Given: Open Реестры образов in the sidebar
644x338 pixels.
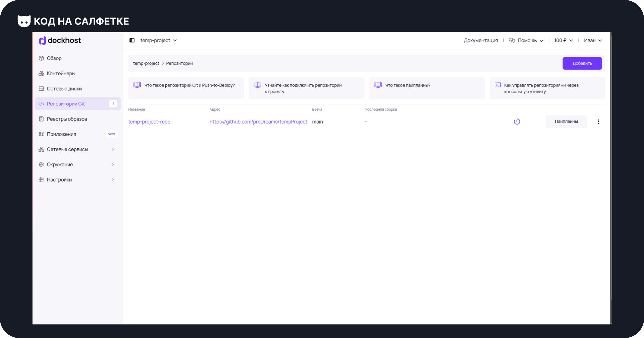Looking at the screenshot, I should (x=78, y=119).
